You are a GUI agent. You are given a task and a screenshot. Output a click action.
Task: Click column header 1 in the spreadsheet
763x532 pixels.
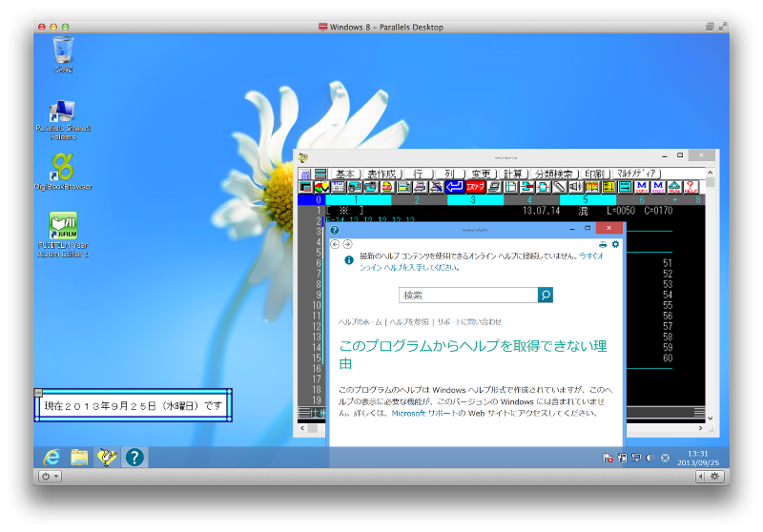(x=358, y=200)
